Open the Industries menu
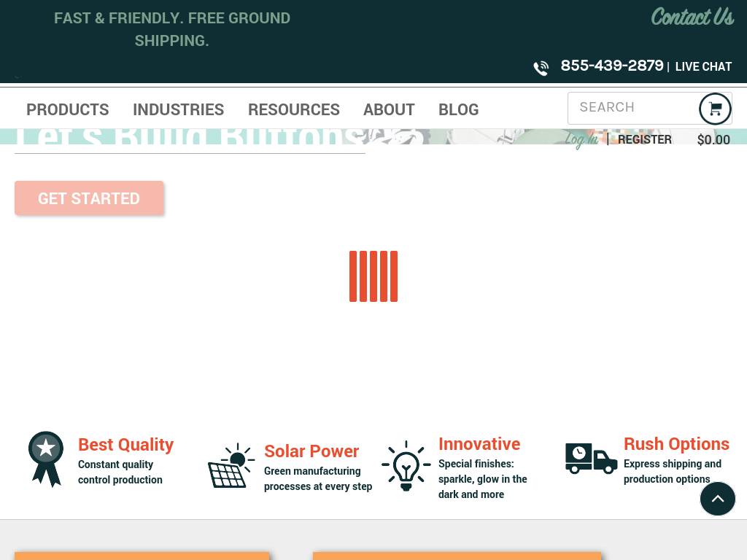Image resolution: width=747 pixels, height=560 pixels. coord(178,109)
